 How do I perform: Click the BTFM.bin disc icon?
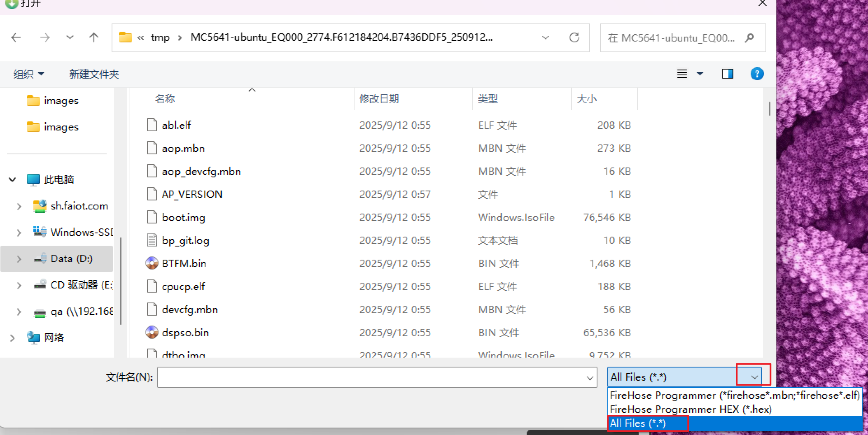(152, 263)
